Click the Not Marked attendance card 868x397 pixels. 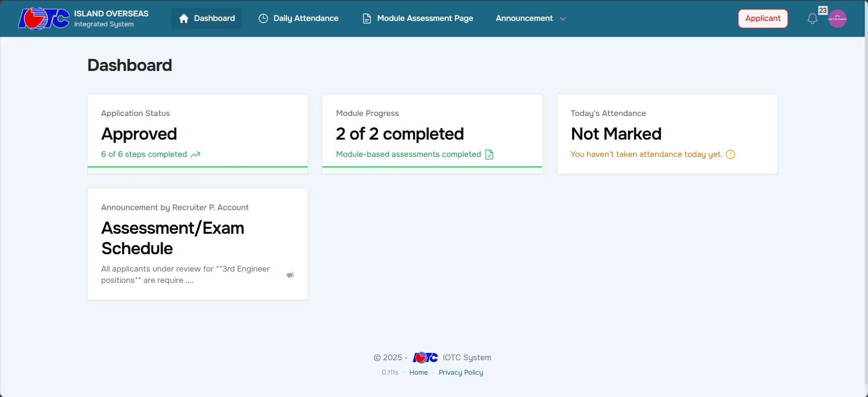(667, 134)
